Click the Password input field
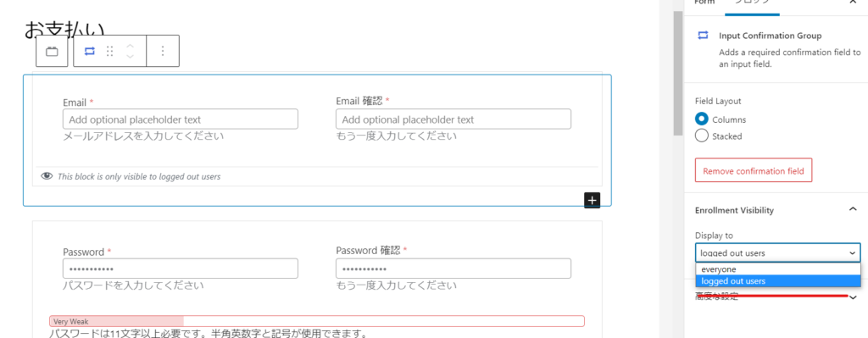The width and height of the screenshot is (868, 338). tap(181, 269)
